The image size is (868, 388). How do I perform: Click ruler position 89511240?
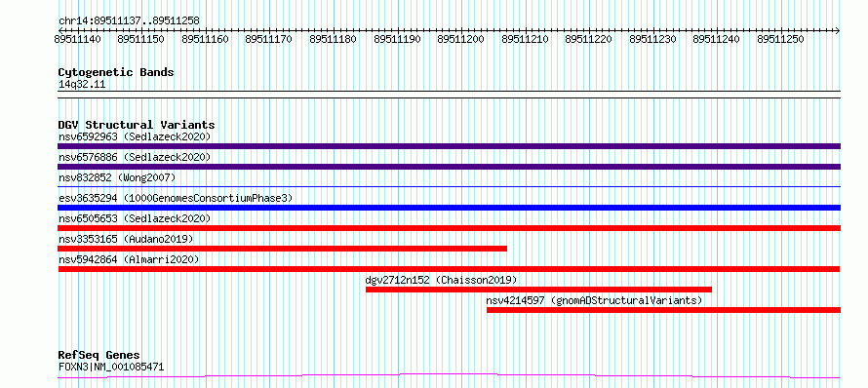717,39
